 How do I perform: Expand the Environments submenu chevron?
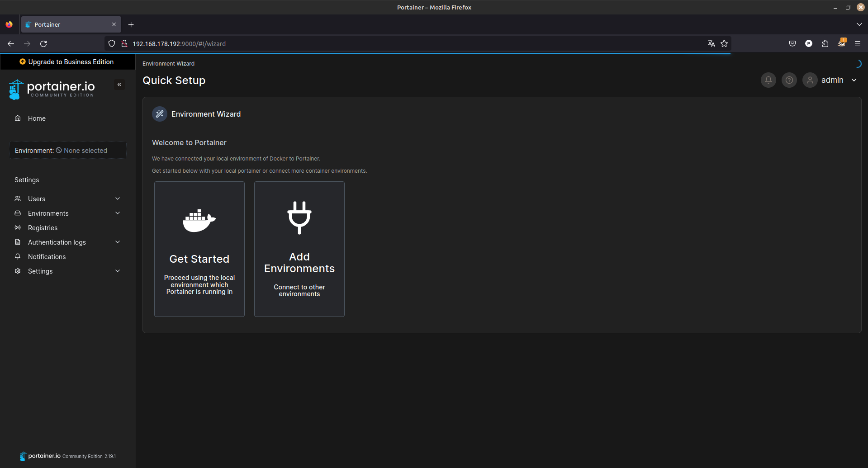pyautogui.click(x=118, y=213)
